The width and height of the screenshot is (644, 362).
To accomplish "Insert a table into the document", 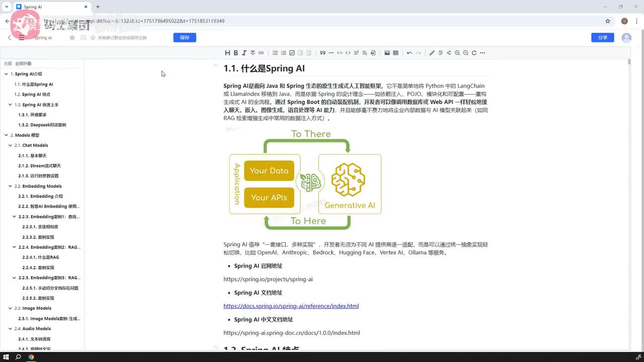I will point(395,53).
